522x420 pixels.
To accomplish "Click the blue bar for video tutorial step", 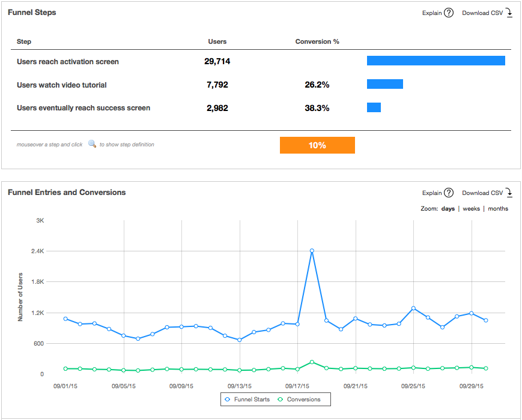I will click(x=384, y=84).
